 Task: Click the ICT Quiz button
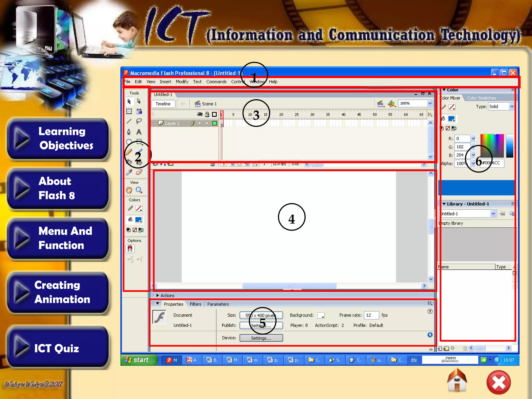click(x=58, y=347)
